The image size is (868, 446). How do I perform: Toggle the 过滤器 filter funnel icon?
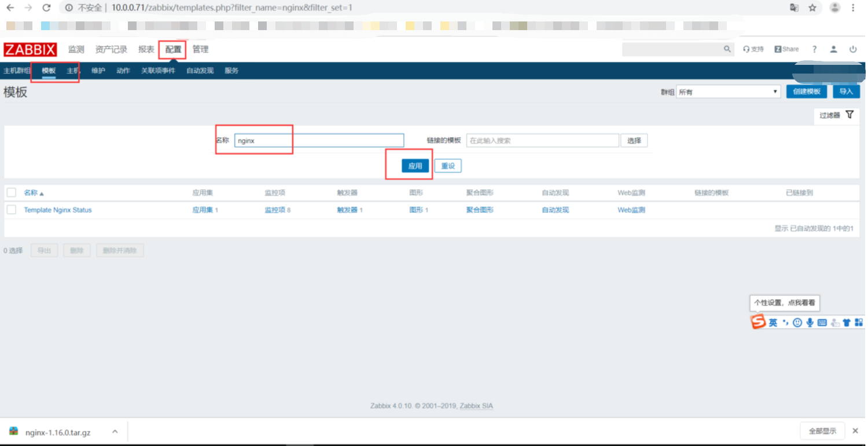tap(849, 115)
